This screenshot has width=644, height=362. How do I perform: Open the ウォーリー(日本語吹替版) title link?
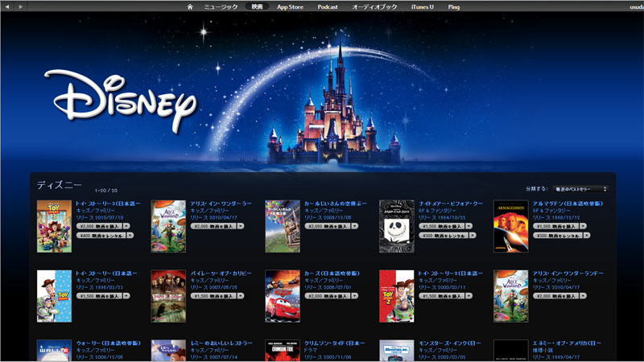109,343
